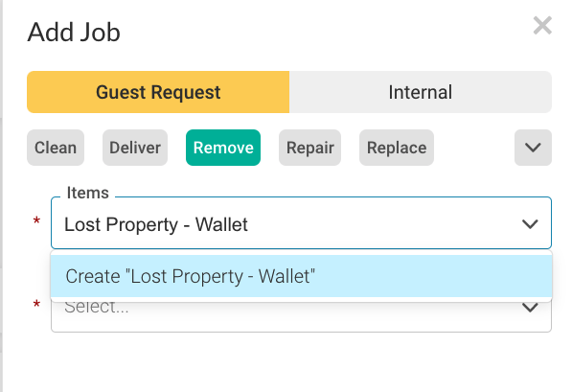Close the Add Job dialog
Screen dimensions: 572x392
coord(542,26)
